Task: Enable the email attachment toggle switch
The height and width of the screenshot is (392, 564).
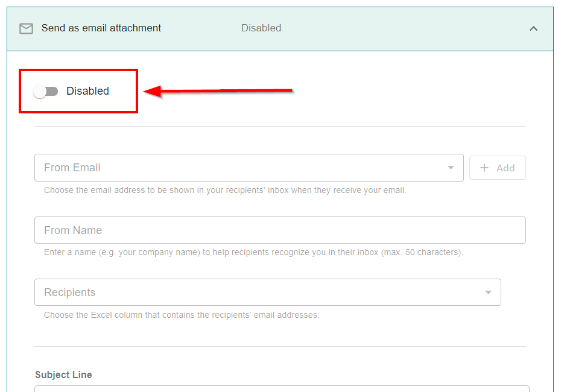Action: point(46,91)
